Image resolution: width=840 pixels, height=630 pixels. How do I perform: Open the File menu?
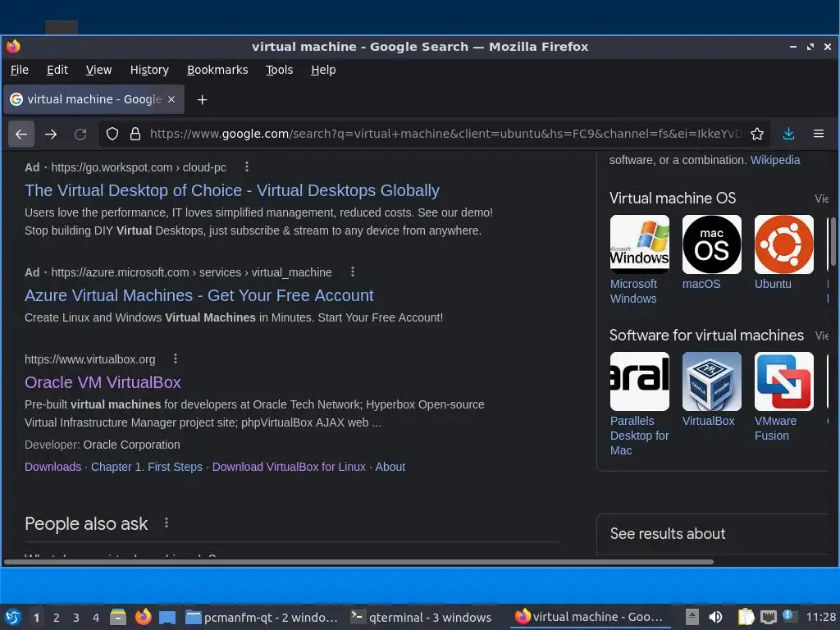point(20,70)
